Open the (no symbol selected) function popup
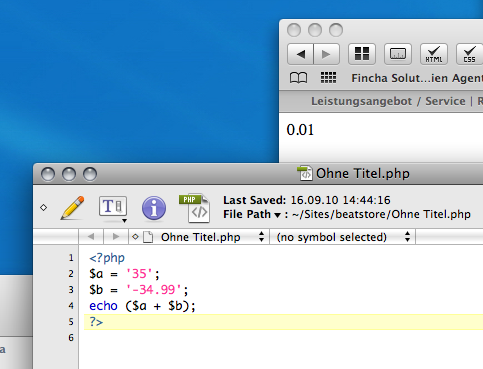483x369 pixels. click(x=343, y=237)
